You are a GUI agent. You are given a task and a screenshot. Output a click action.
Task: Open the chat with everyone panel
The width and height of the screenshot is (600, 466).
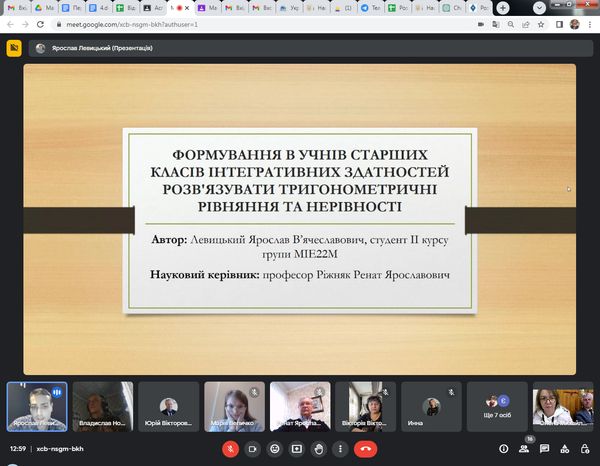click(x=545, y=449)
